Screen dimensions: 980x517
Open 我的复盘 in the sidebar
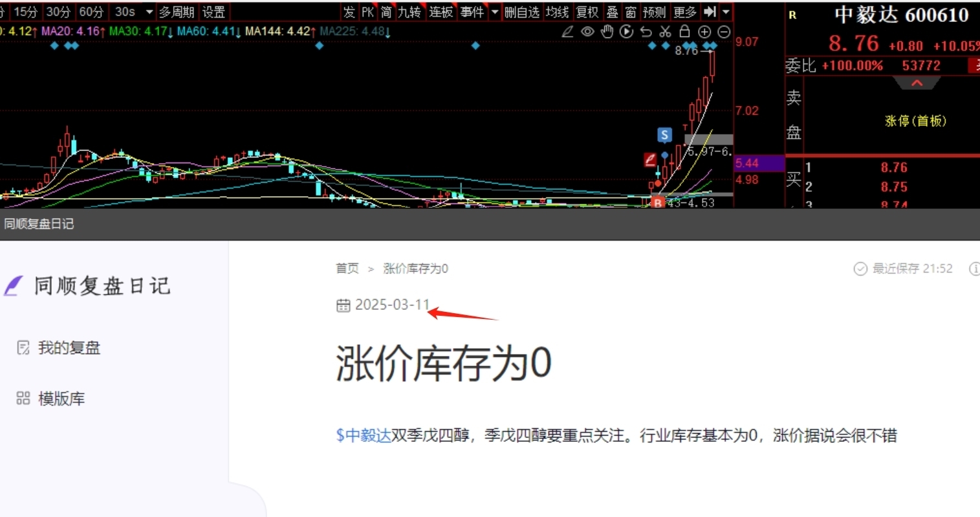tap(69, 348)
